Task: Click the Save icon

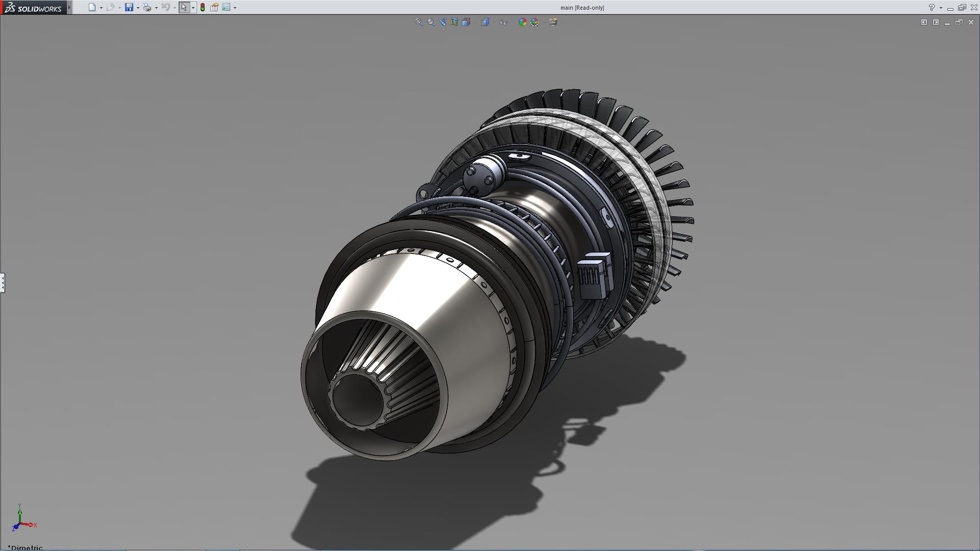Action: click(129, 7)
